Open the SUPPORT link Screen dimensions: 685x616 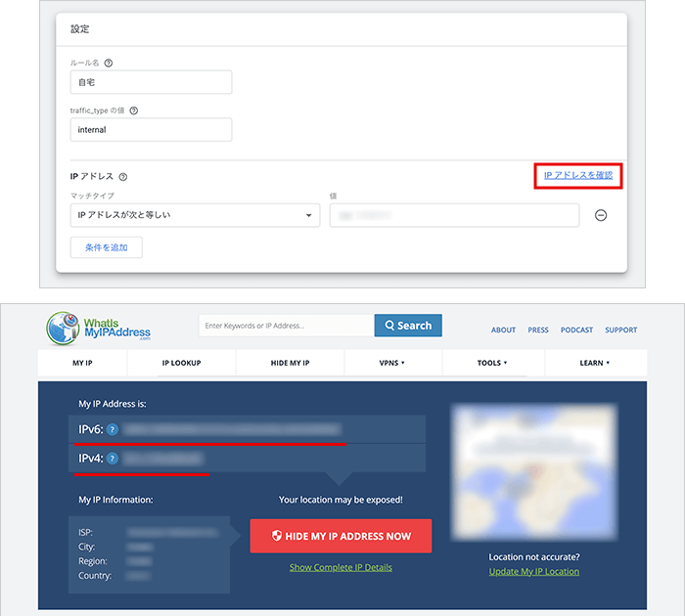coord(620,330)
